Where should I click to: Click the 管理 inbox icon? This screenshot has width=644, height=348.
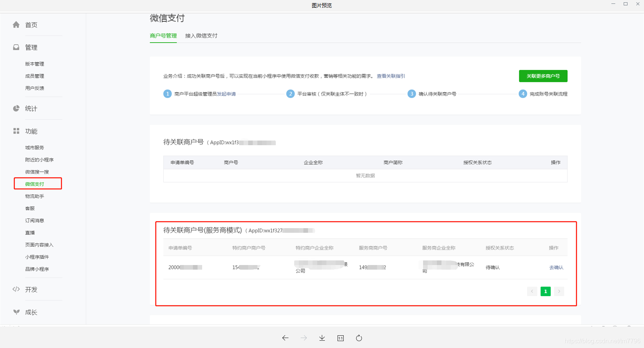point(16,47)
